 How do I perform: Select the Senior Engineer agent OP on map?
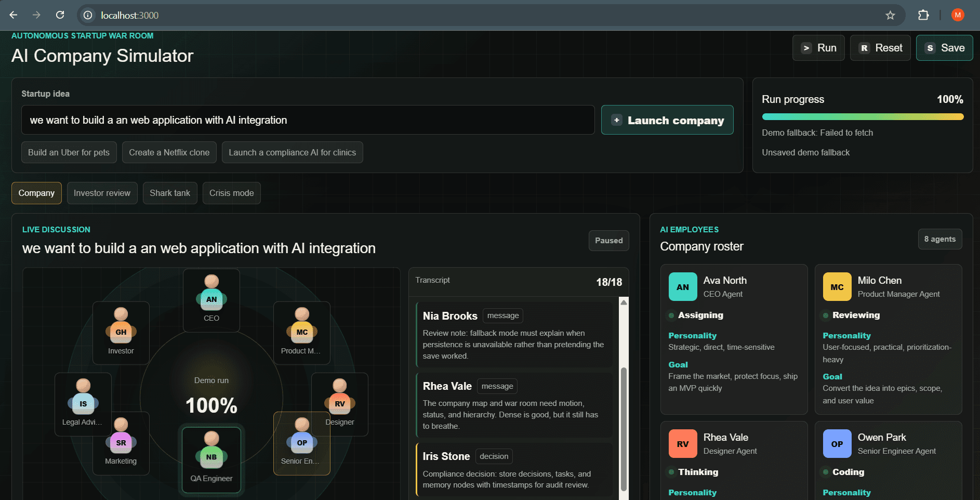point(302,443)
